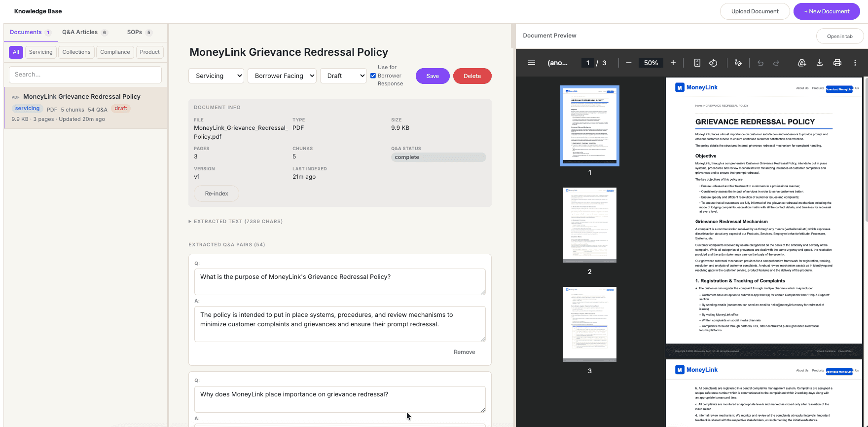Image resolution: width=868 pixels, height=427 pixels.
Task: Select the Product filter chip
Action: (150, 52)
